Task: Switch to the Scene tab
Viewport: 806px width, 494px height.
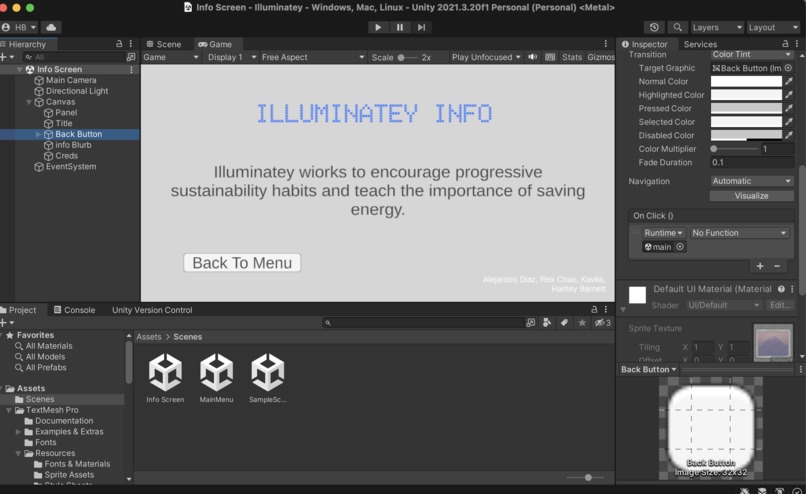Action: click(163, 44)
